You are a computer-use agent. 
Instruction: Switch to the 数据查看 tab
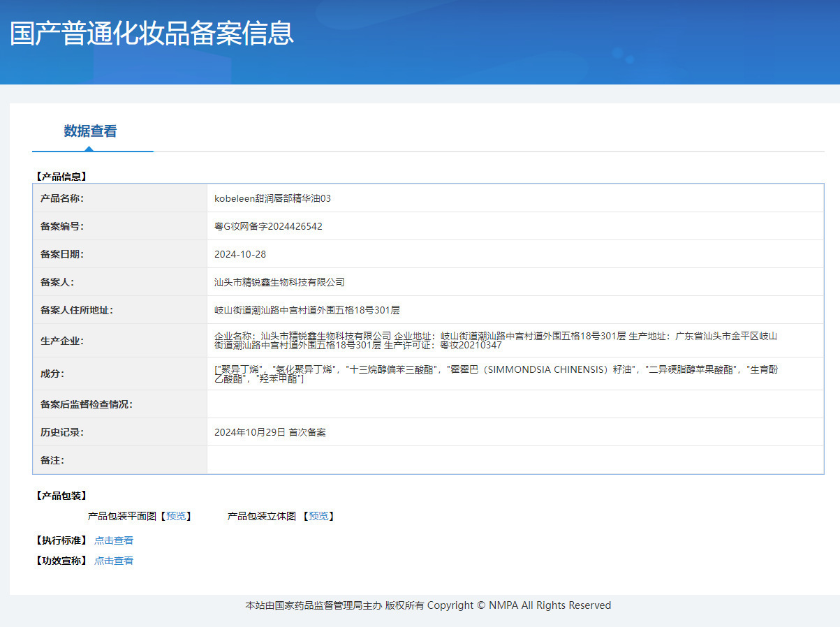[x=90, y=131]
